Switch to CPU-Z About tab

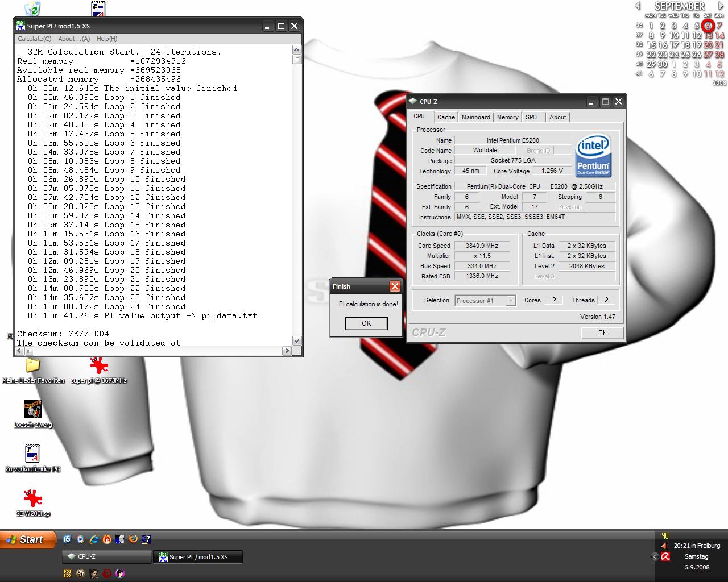tap(557, 117)
